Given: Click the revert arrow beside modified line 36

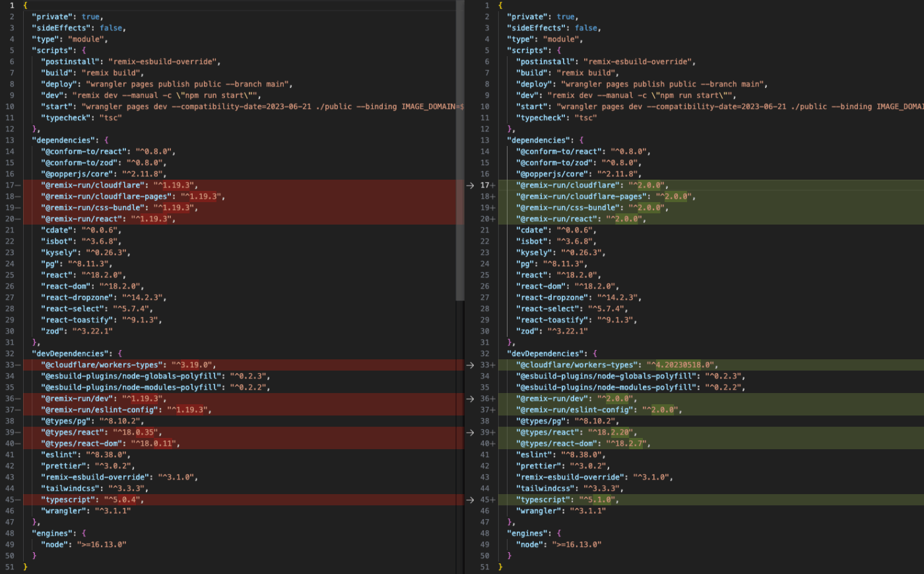Looking at the screenshot, I should point(470,399).
